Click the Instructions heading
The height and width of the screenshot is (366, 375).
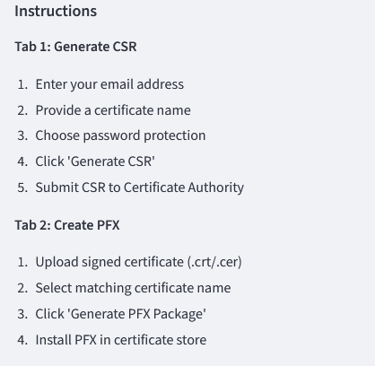tap(56, 11)
